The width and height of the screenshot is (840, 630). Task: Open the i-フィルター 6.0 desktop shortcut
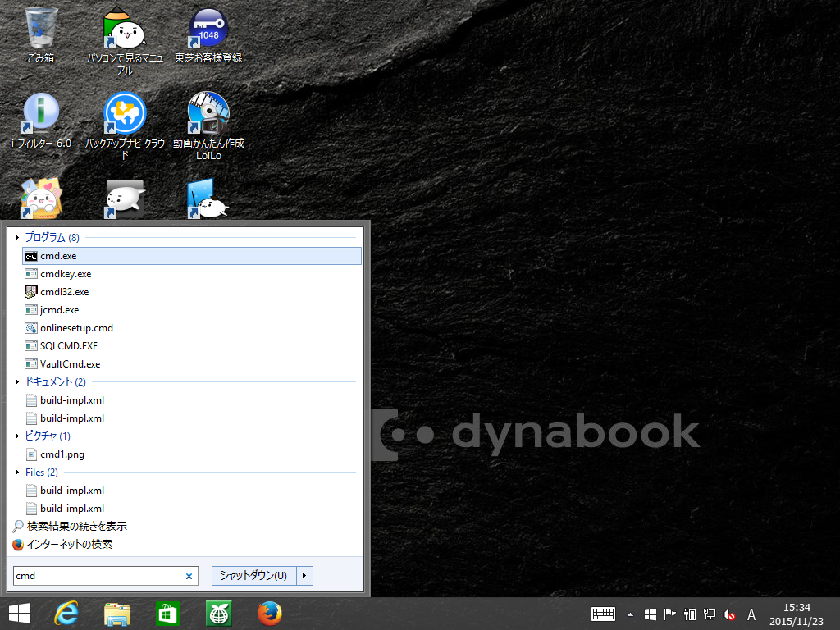click(x=41, y=121)
